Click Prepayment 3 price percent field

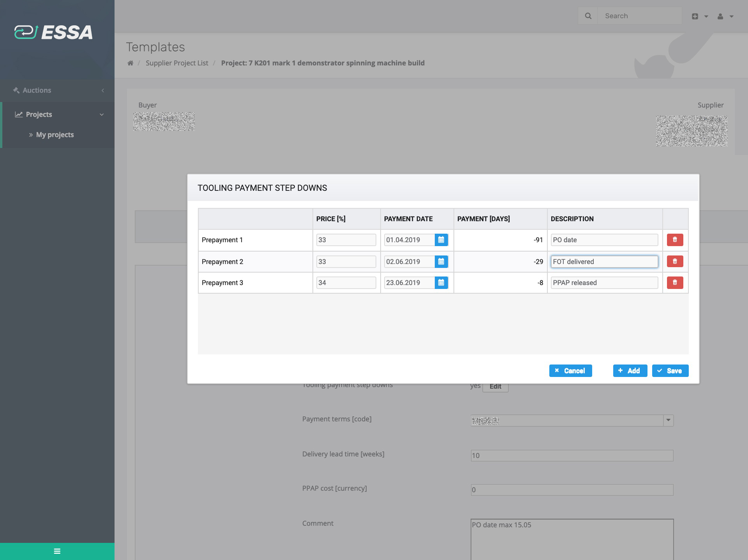(346, 283)
